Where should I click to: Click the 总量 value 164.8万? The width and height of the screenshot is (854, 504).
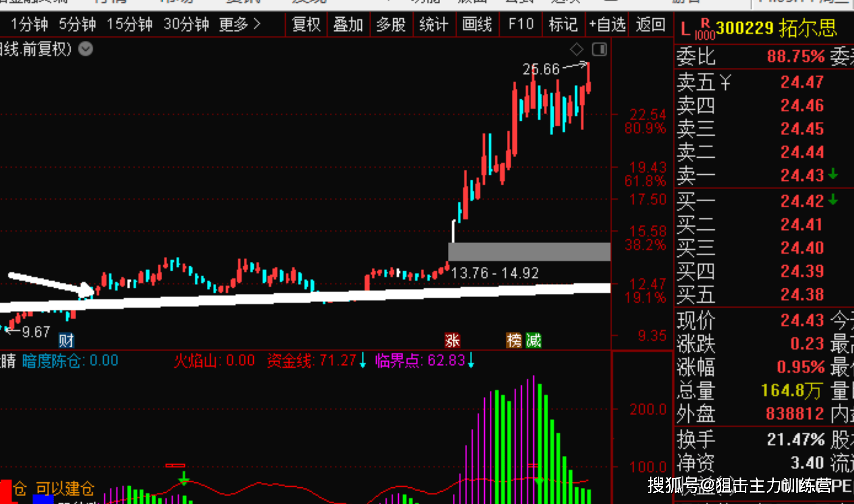[x=792, y=391]
